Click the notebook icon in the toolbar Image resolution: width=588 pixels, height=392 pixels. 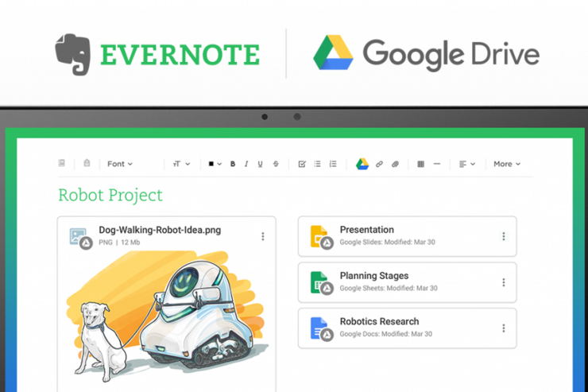point(62,163)
